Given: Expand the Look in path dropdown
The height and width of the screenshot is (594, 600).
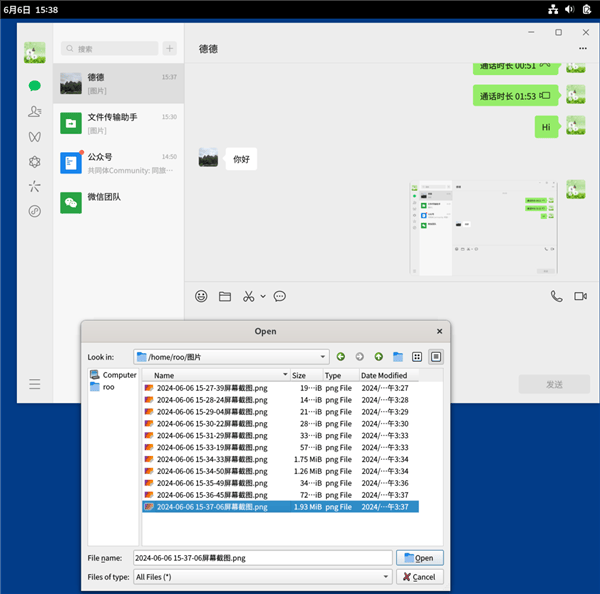Looking at the screenshot, I should click(x=323, y=356).
